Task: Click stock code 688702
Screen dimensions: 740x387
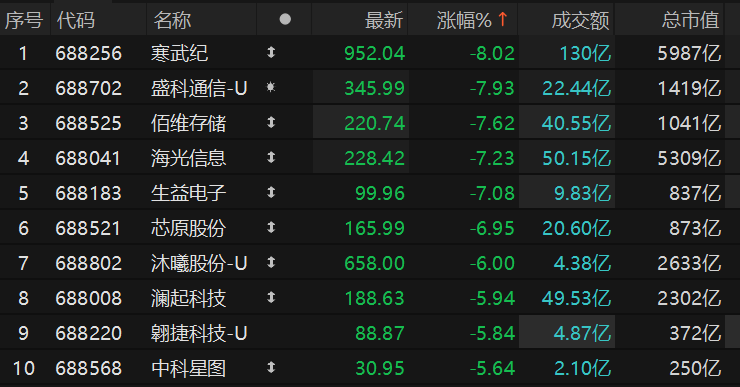Action: (x=89, y=88)
